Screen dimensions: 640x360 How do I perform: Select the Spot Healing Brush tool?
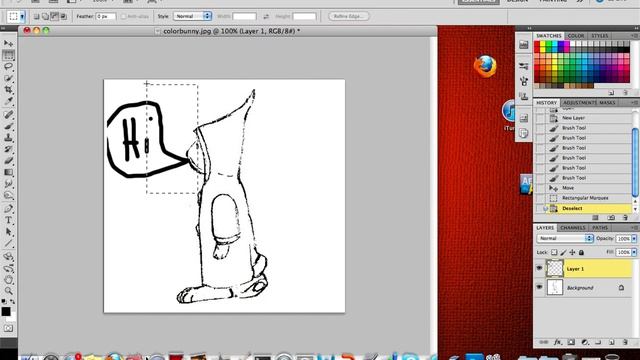coord(8,115)
